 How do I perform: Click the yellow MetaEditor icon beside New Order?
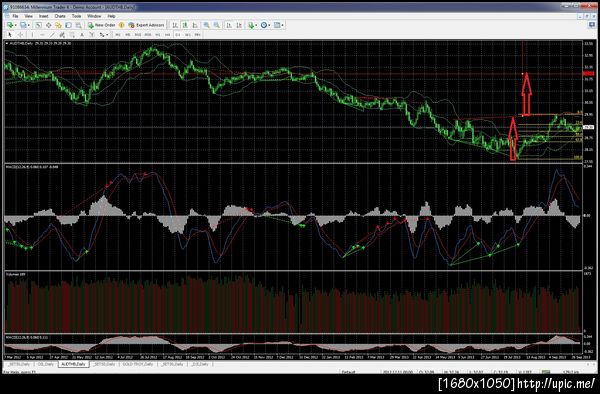point(122,25)
